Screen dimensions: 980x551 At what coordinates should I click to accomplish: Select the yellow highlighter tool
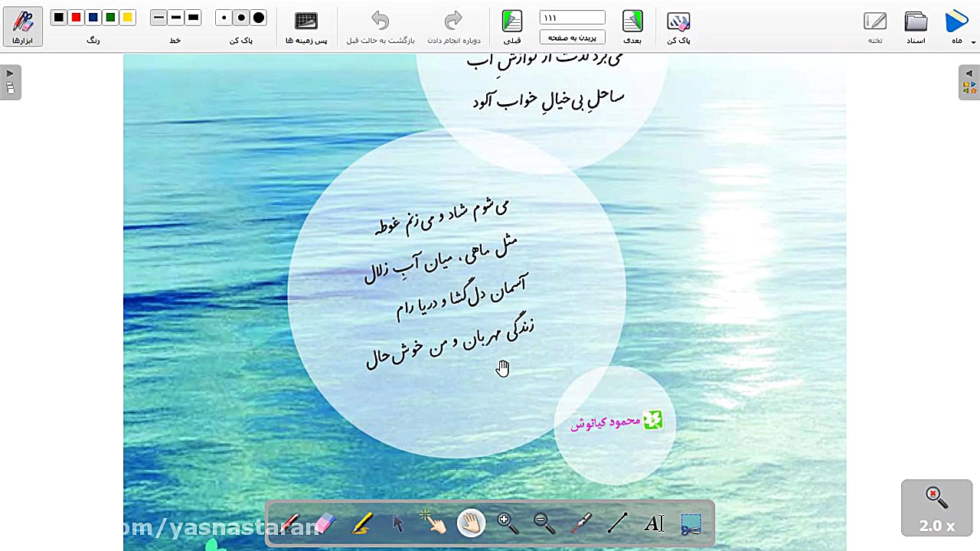pyautogui.click(x=362, y=523)
